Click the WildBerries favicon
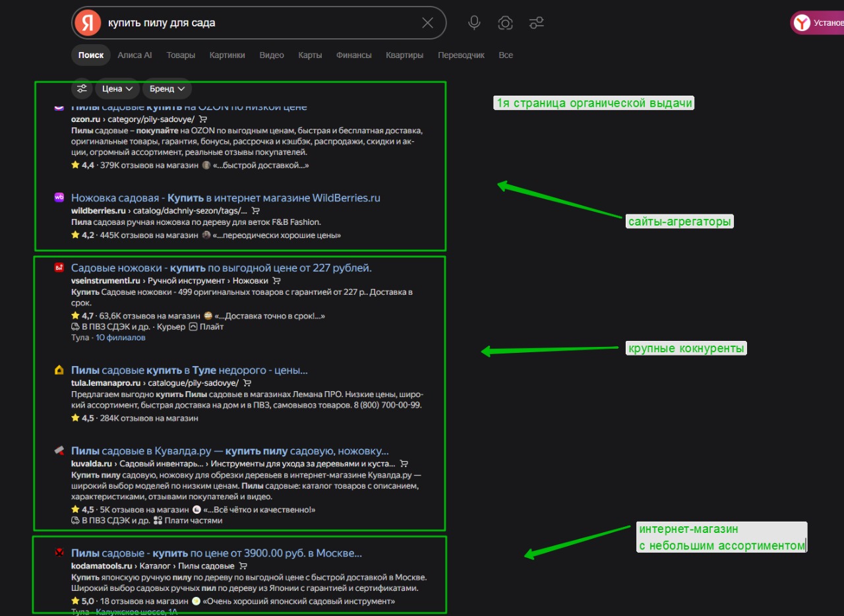Screen dimensions: 844x616 click(x=59, y=197)
